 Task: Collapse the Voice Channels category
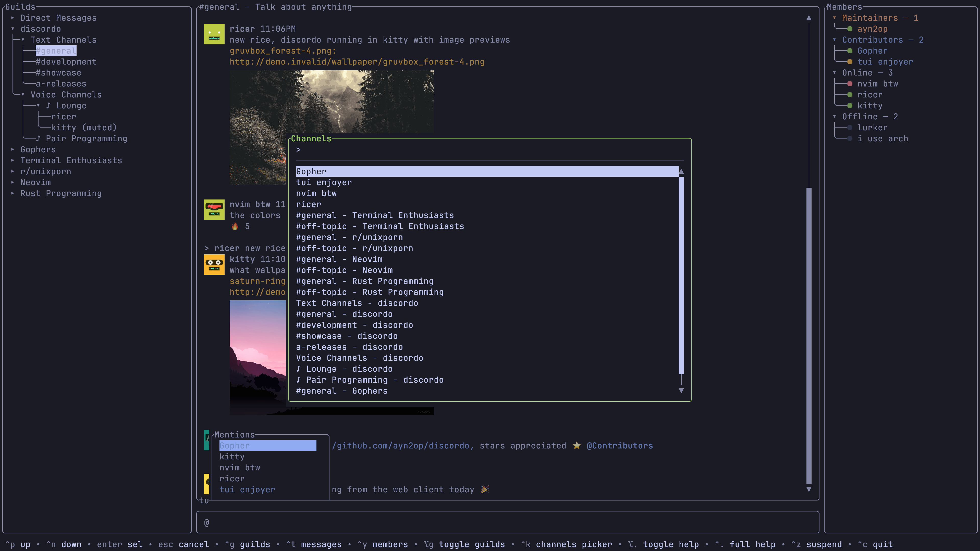[23, 95]
